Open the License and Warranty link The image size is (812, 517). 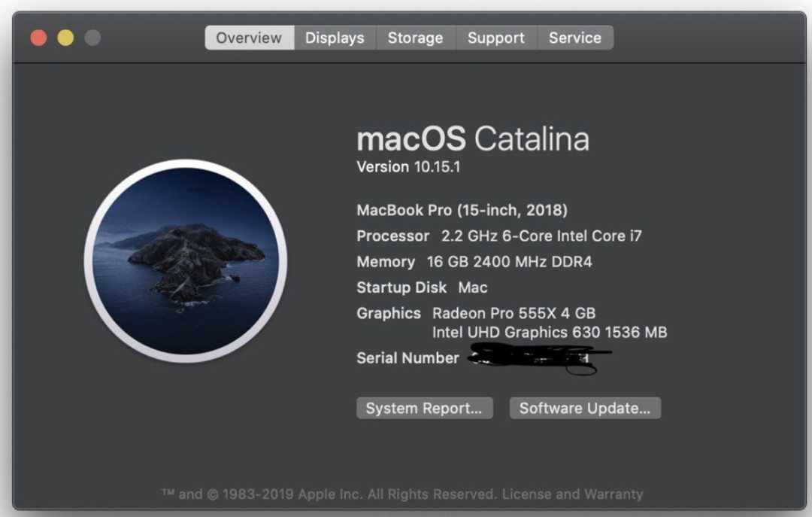(x=572, y=494)
